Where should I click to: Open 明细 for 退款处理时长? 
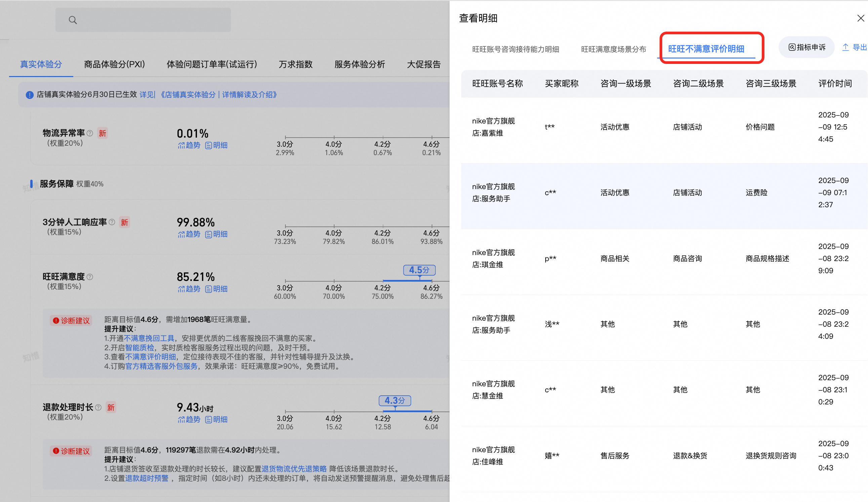216,420
